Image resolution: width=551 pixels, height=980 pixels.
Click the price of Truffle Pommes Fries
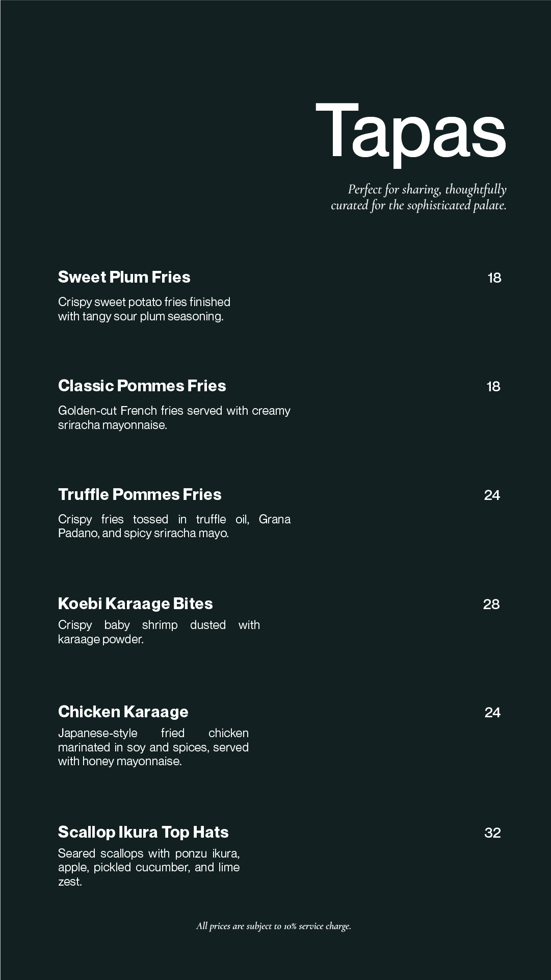pyautogui.click(x=492, y=495)
